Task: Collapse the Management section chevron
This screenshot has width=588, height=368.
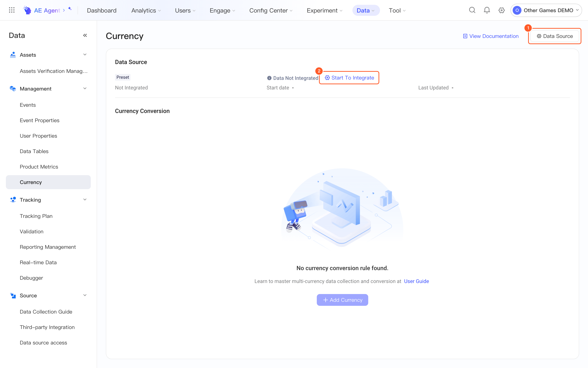Action: (x=85, y=88)
